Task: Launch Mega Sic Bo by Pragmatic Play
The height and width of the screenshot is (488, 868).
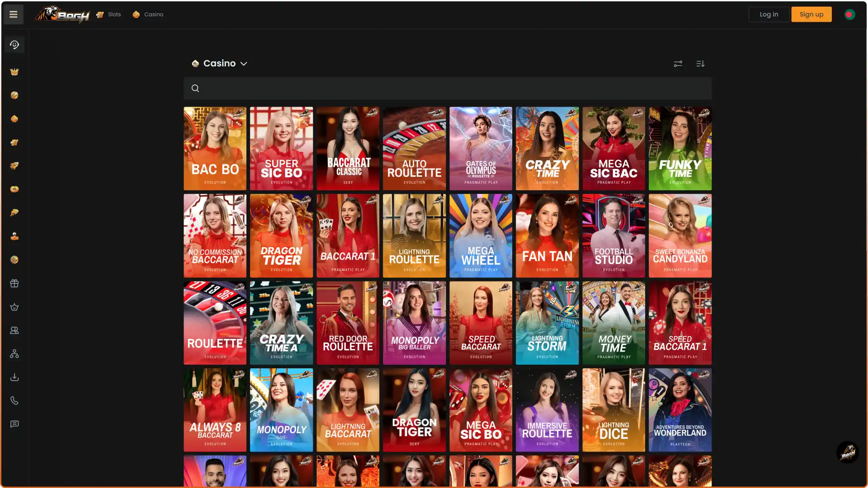Action: pyautogui.click(x=481, y=410)
